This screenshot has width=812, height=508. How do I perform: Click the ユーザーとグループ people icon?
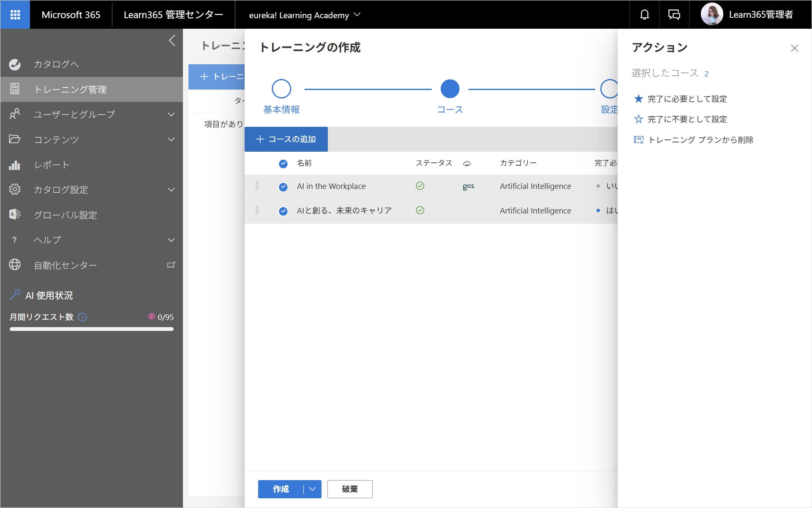[15, 114]
